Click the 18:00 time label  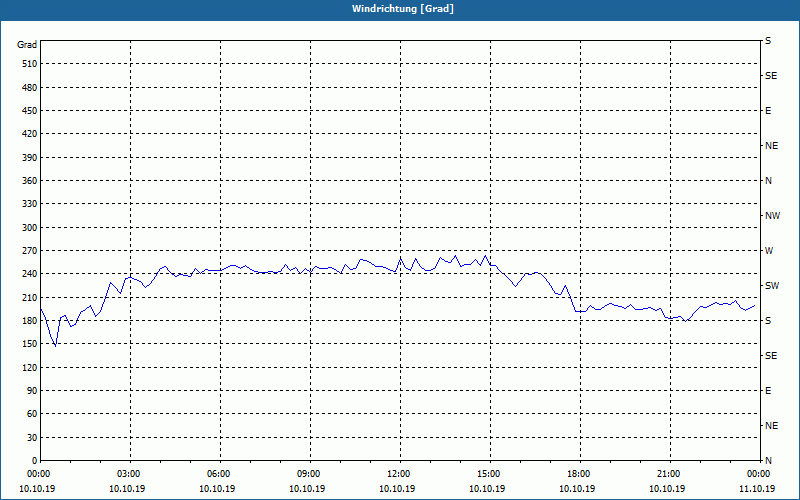(580, 474)
